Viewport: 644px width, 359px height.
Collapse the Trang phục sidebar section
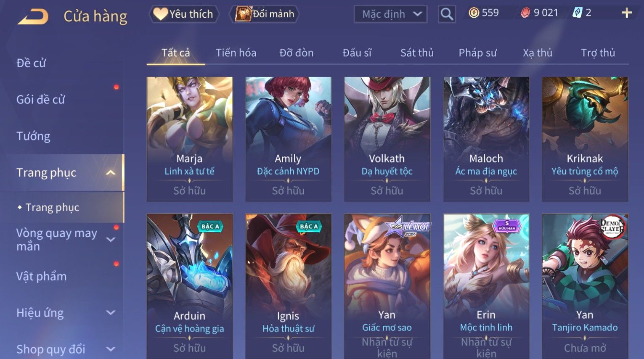(x=111, y=173)
